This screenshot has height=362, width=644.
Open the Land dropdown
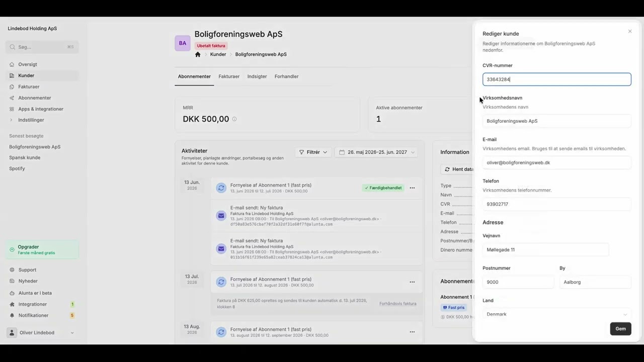[556, 314]
